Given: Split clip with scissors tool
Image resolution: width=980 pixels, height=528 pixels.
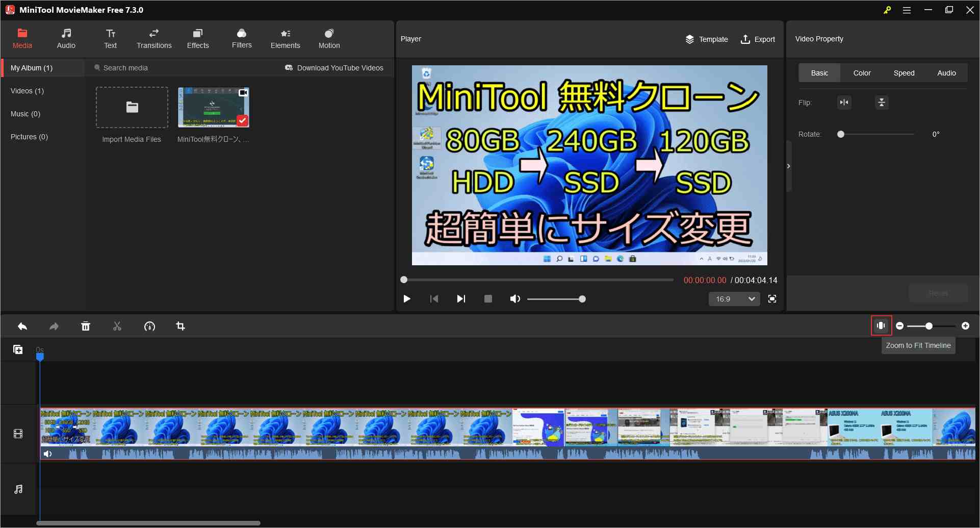Looking at the screenshot, I should pyautogui.click(x=117, y=326).
